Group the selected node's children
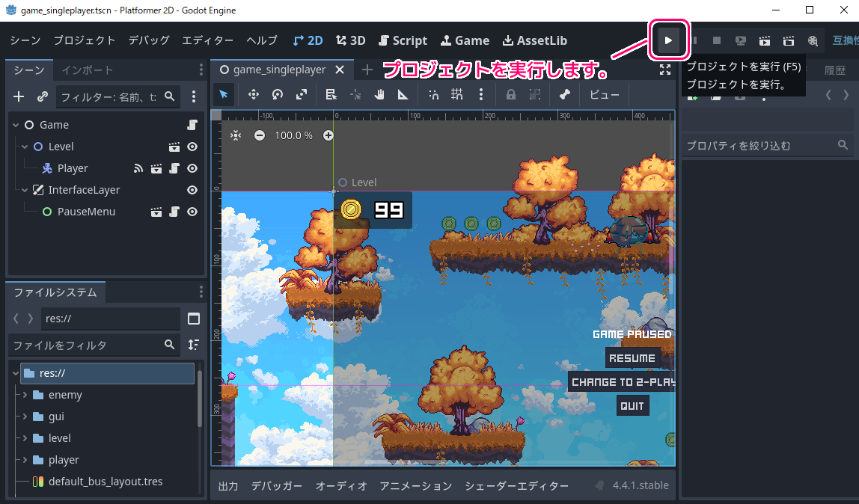859x504 pixels. tap(535, 95)
